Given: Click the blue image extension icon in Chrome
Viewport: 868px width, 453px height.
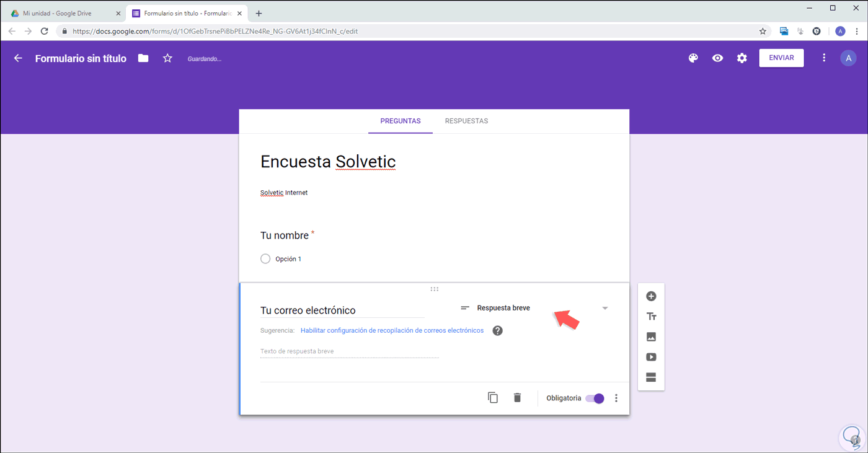Looking at the screenshot, I should (784, 31).
